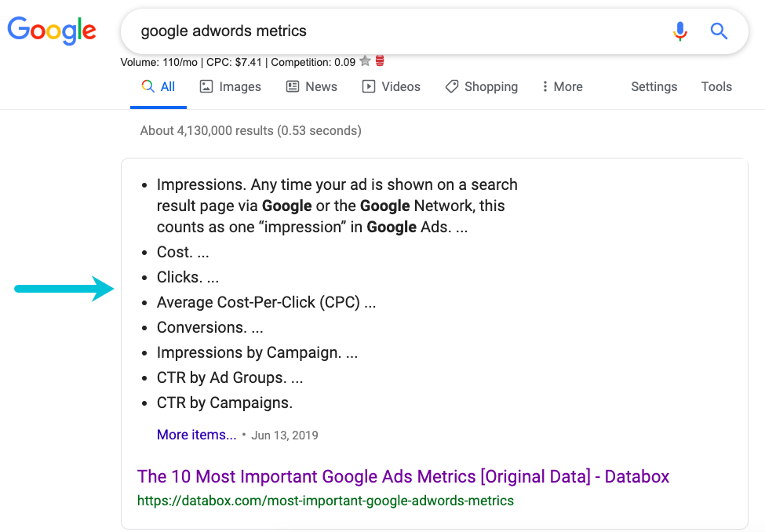765x532 pixels.
Task: Click the price-tag icon beside Shopping
Action: point(452,86)
